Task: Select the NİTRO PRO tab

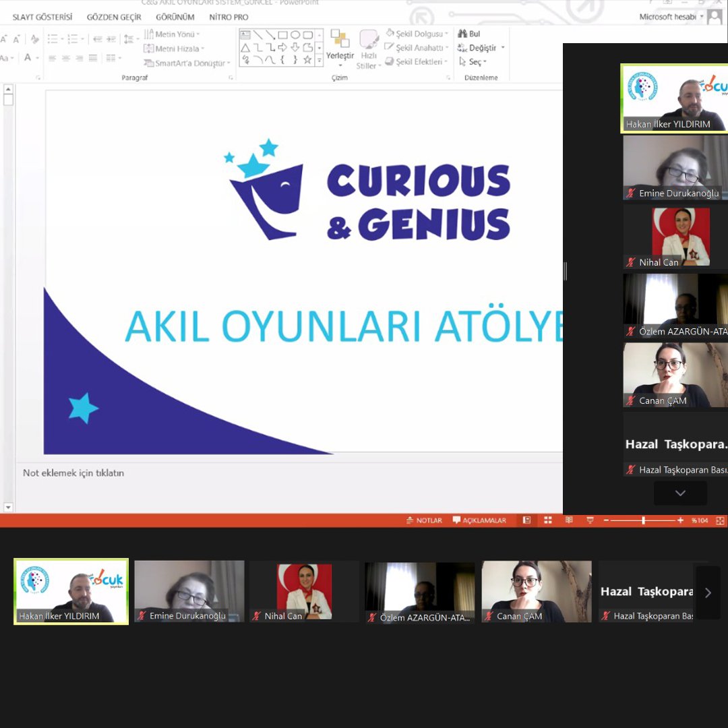Action: [229, 17]
